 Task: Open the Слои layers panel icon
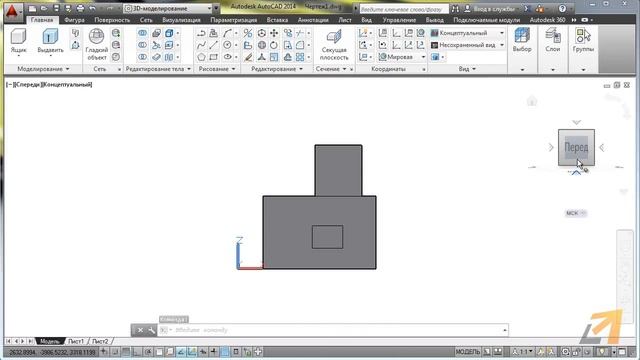coord(553,40)
